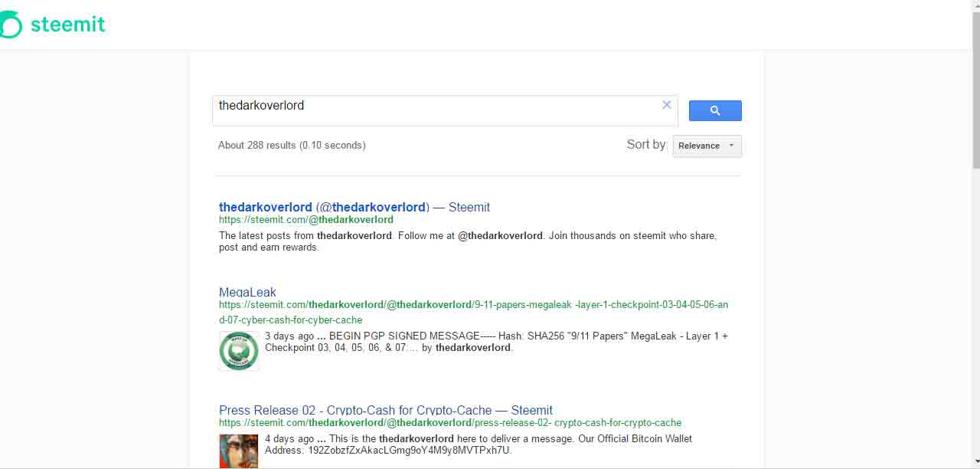This screenshot has width=980, height=469.
Task: Click the Press Release 02 thumbnail image
Action: (239, 451)
